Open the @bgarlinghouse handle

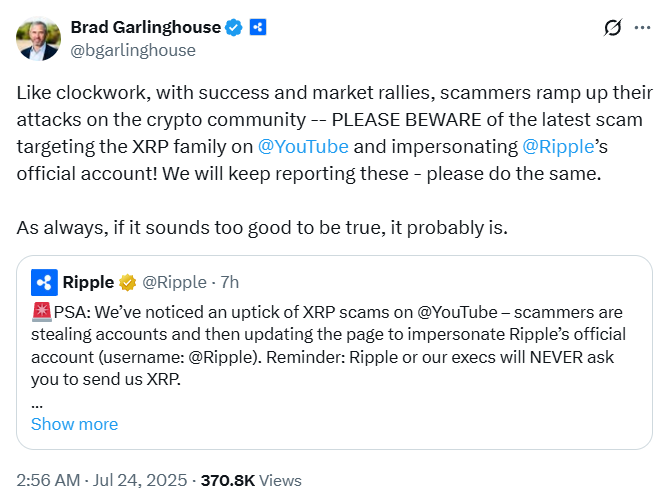point(133,50)
